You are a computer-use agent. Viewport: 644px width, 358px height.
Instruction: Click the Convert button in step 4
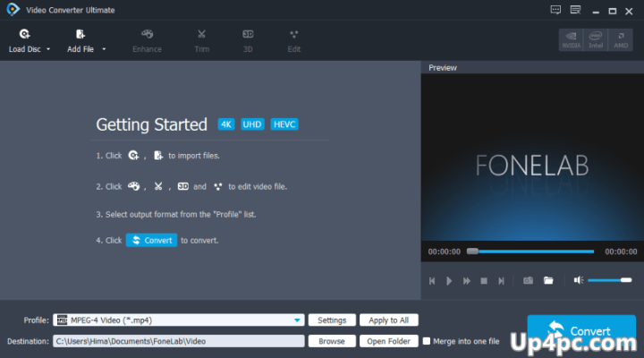tap(151, 241)
